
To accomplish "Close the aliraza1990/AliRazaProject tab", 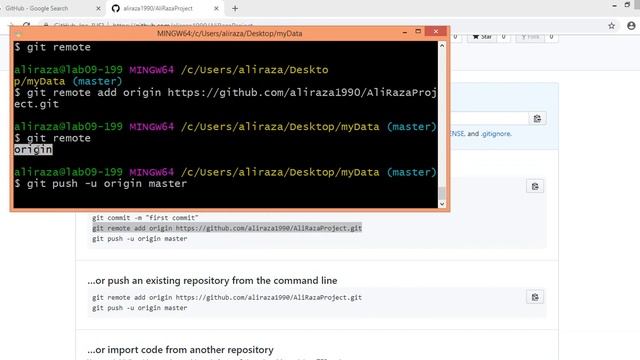I will point(216,8).
